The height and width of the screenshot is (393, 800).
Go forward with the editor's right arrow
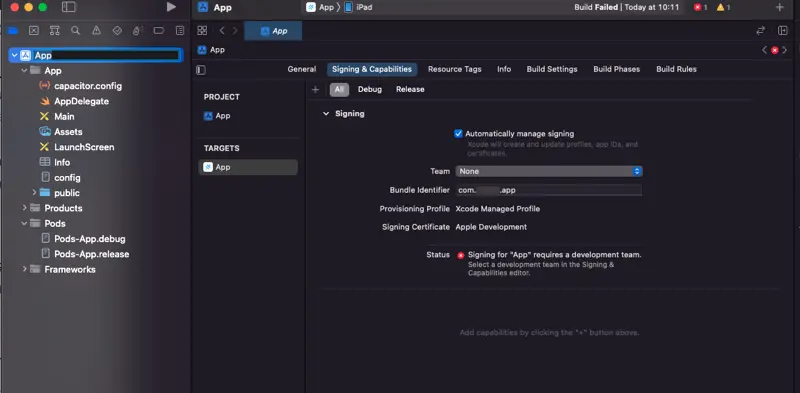[235, 31]
